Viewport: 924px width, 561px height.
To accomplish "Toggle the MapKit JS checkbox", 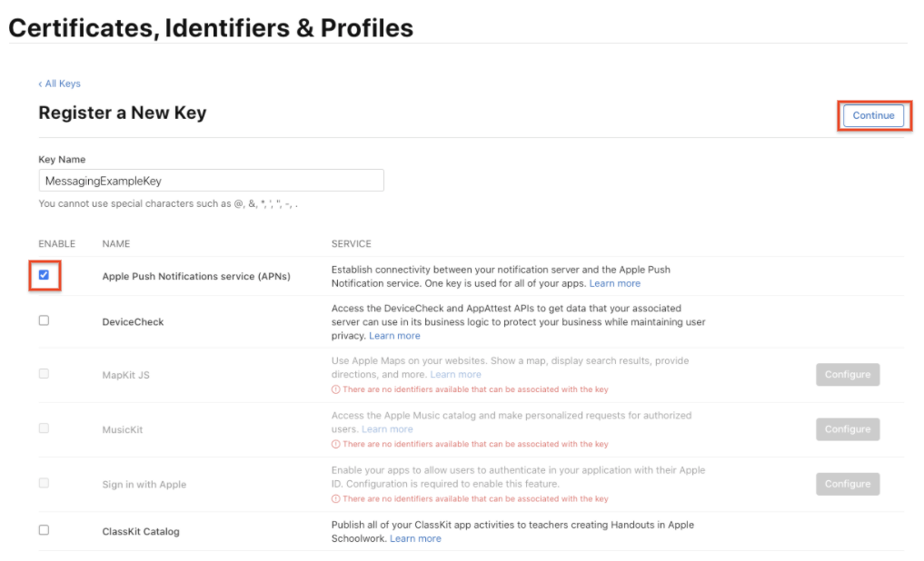I will point(44,374).
